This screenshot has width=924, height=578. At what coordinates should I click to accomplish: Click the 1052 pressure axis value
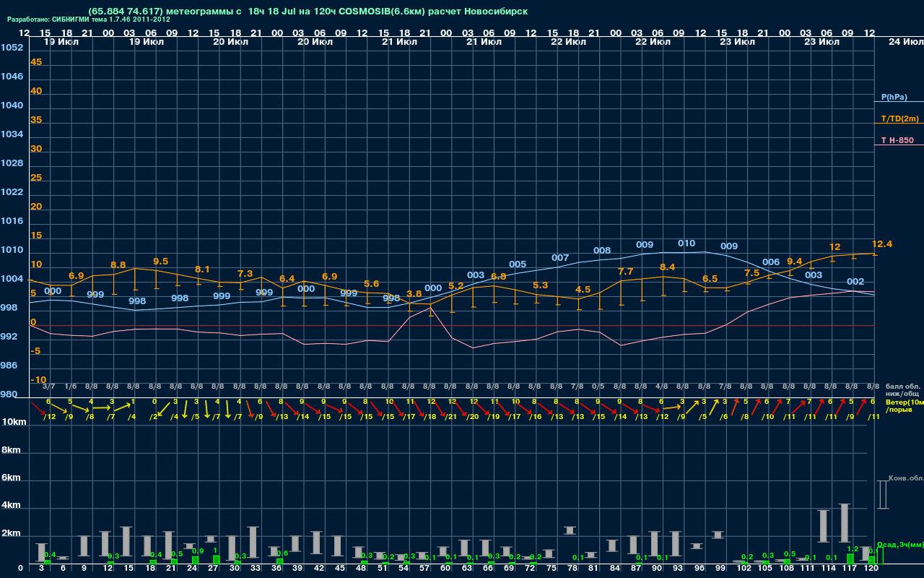point(12,48)
